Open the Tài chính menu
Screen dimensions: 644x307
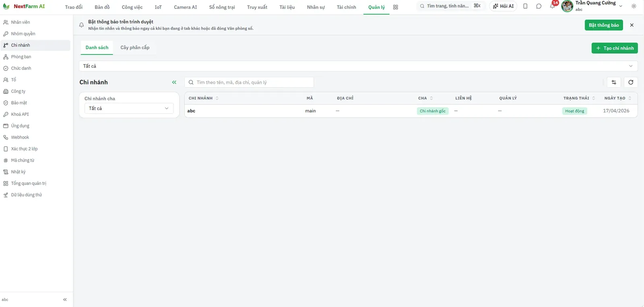[x=346, y=7]
